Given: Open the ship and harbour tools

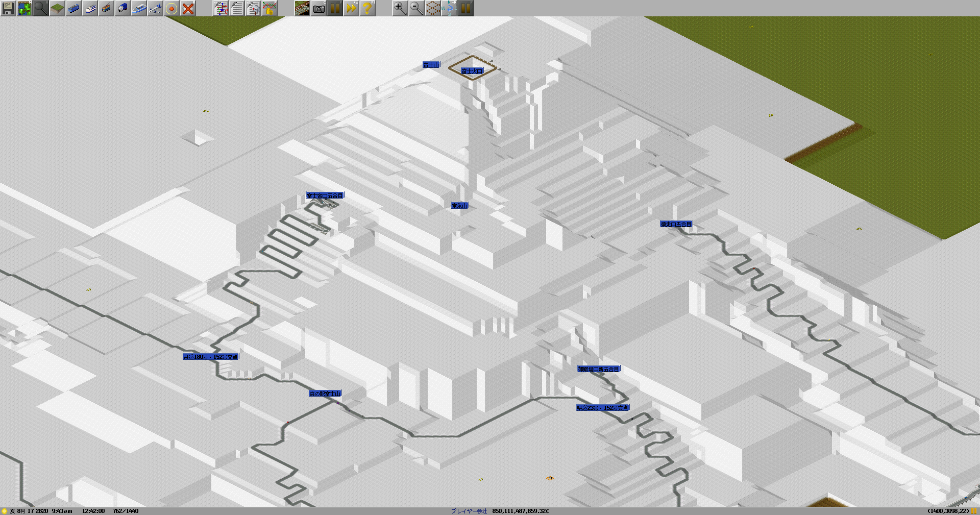Looking at the screenshot, I should [139, 8].
